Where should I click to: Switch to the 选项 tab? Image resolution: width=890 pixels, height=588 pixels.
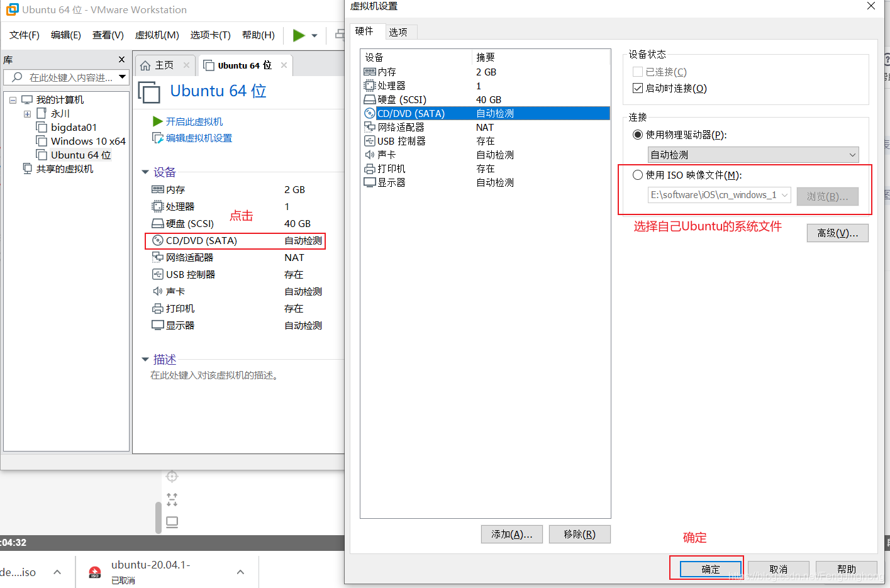(400, 31)
